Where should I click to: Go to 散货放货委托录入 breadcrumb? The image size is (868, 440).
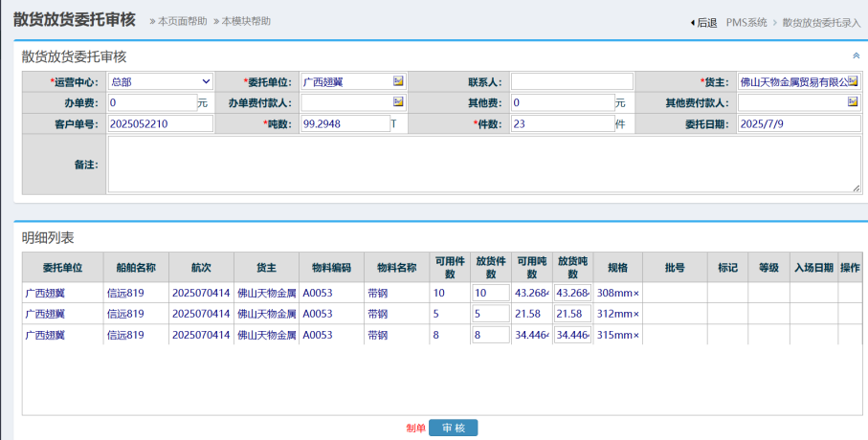pos(821,22)
